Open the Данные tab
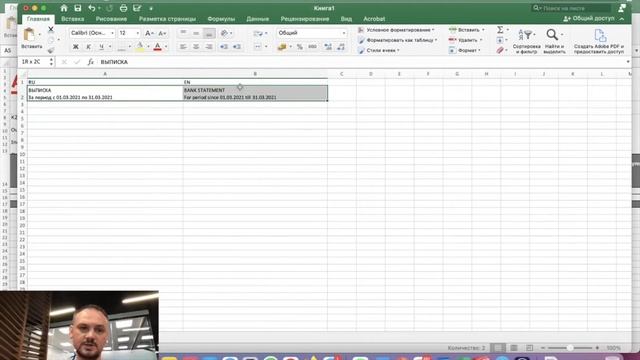The width and height of the screenshot is (640, 360). click(x=258, y=19)
